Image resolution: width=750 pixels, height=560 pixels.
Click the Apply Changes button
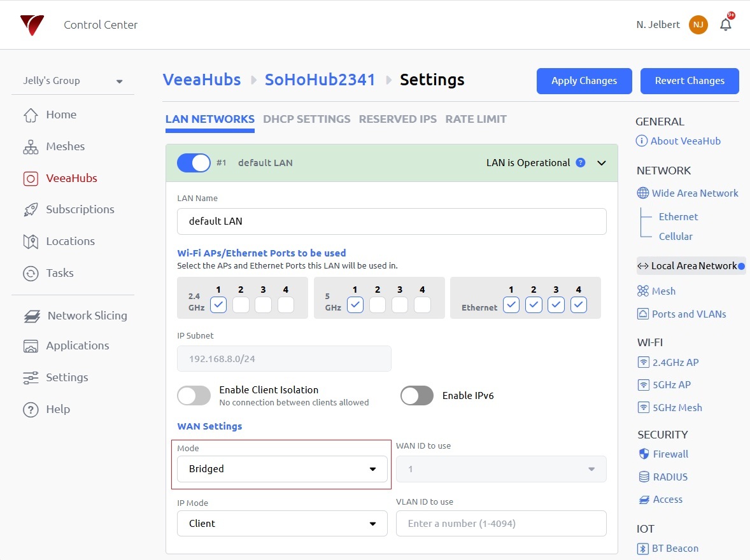tap(584, 81)
